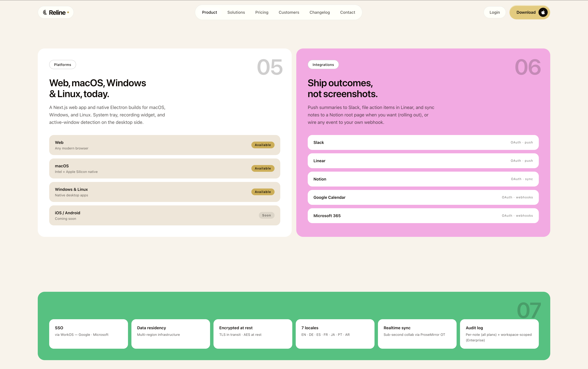
Task: Open the Customers nav link
Action: click(289, 12)
